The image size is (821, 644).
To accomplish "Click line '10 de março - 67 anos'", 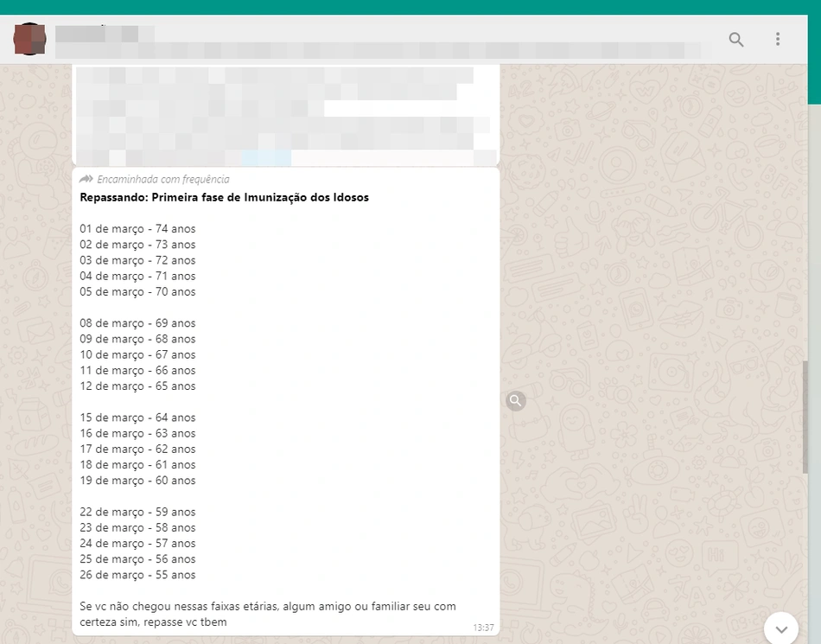I will pyautogui.click(x=137, y=354).
